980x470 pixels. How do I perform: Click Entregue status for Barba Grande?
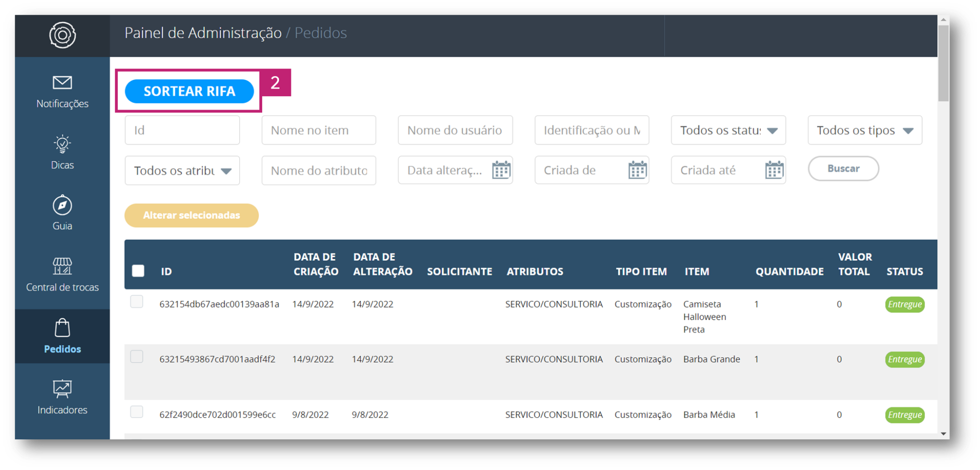click(x=904, y=359)
